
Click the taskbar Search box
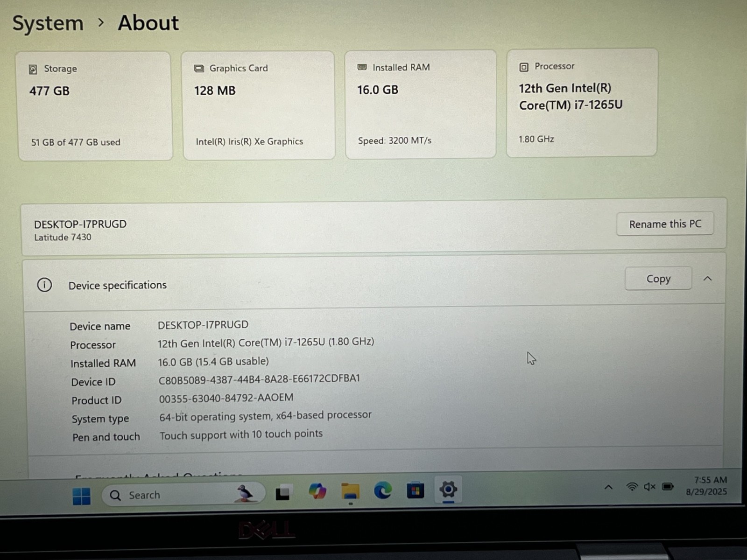point(183,495)
